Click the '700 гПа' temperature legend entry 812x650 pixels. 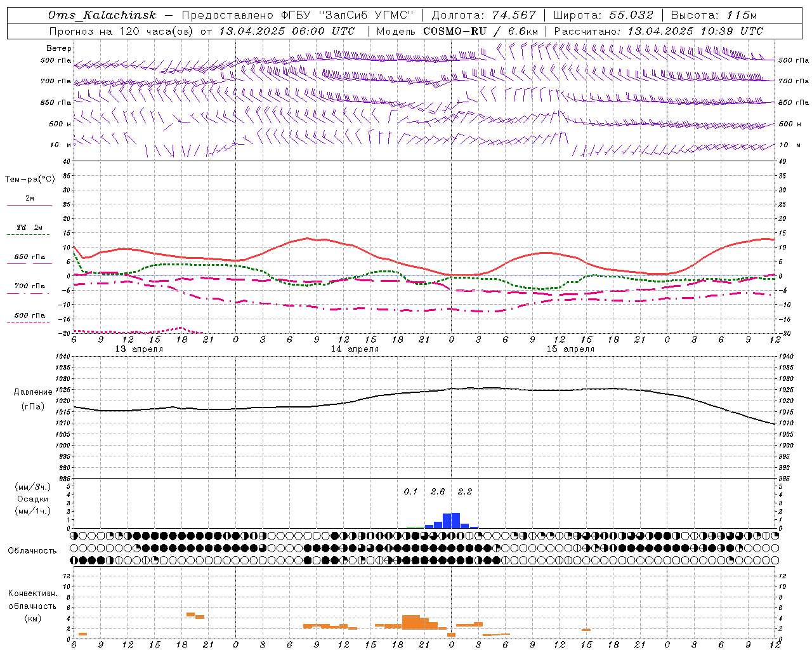click(x=29, y=286)
